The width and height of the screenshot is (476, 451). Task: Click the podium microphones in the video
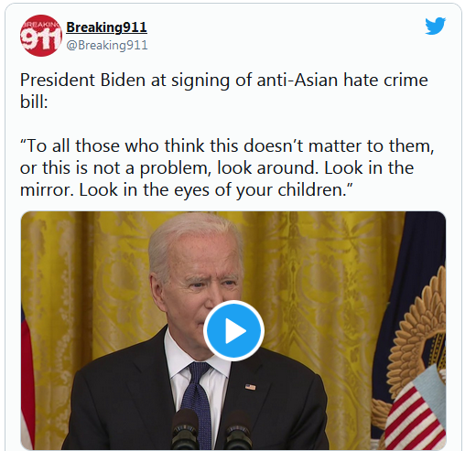(x=212, y=430)
